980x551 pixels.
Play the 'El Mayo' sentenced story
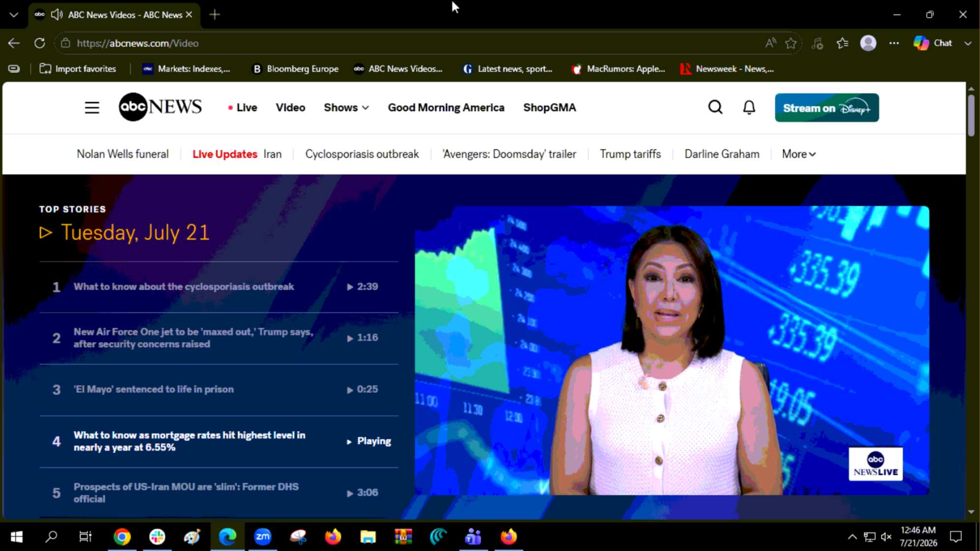[x=219, y=390]
